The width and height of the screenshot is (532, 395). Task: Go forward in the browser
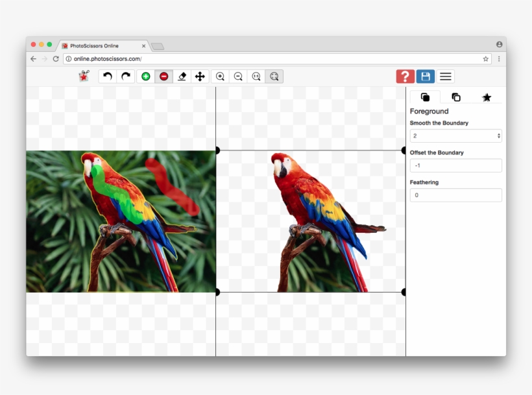[45, 58]
